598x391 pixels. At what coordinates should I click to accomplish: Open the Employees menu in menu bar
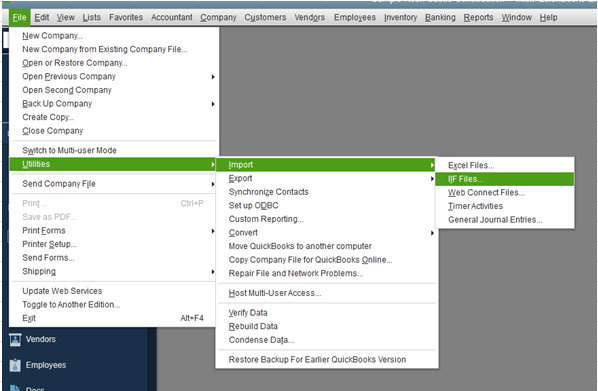[x=355, y=18]
